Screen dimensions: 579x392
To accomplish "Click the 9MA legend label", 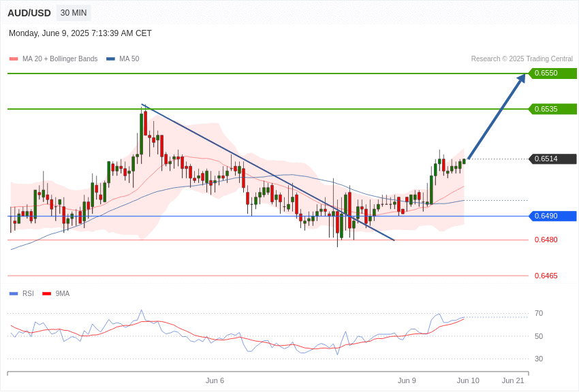I will tap(63, 293).
